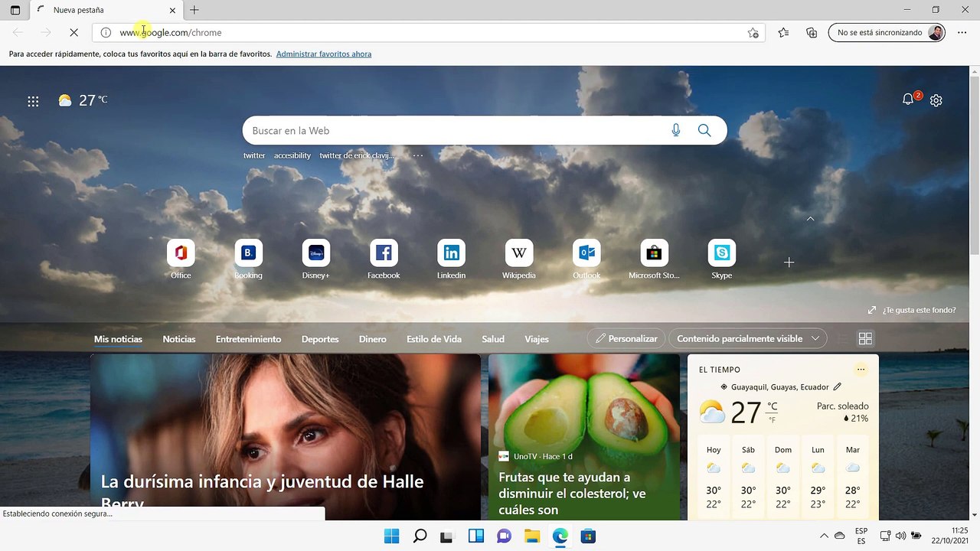The image size is (980, 551).
Task: Open File Explorer from taskbar
Action: coord(531,536)
